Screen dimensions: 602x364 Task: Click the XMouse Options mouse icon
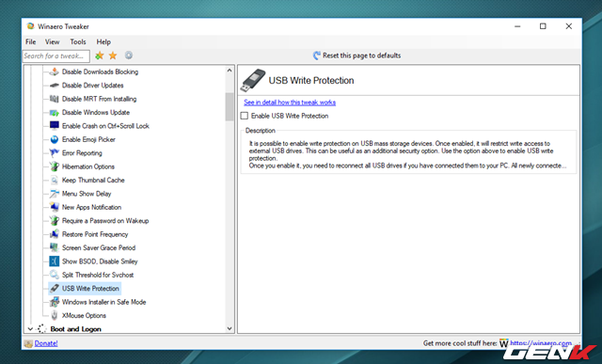coord(55,316)
